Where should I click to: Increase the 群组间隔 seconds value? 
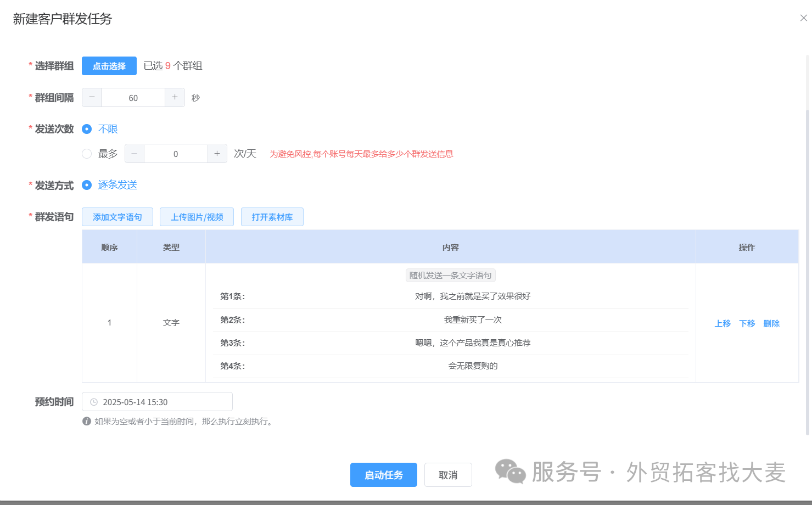[175, 98]
